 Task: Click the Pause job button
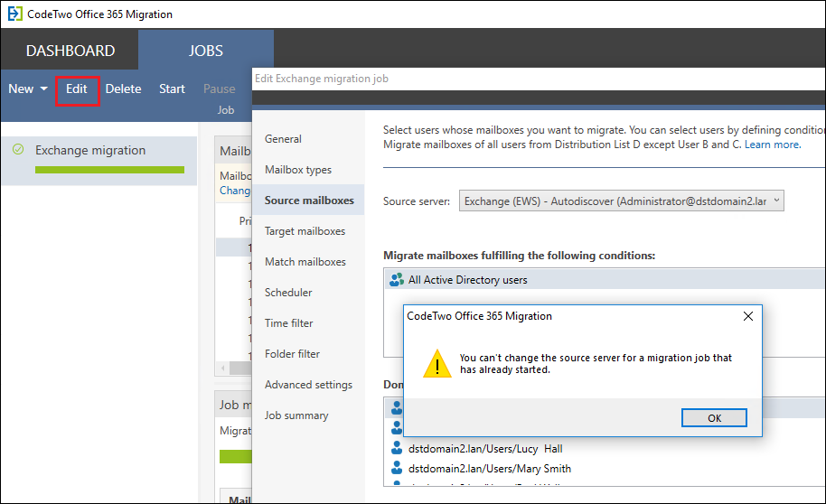pyautogui.click(x=219, y=89)
